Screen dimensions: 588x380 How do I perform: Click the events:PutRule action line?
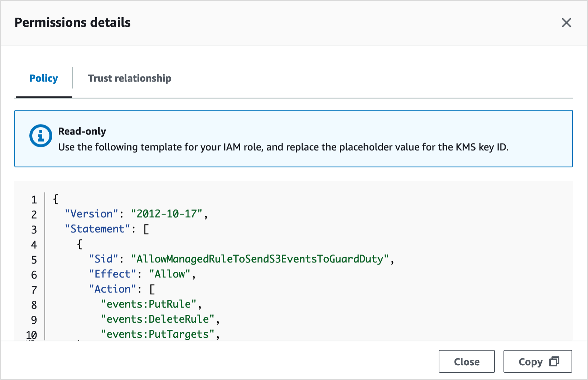(149, 304)
